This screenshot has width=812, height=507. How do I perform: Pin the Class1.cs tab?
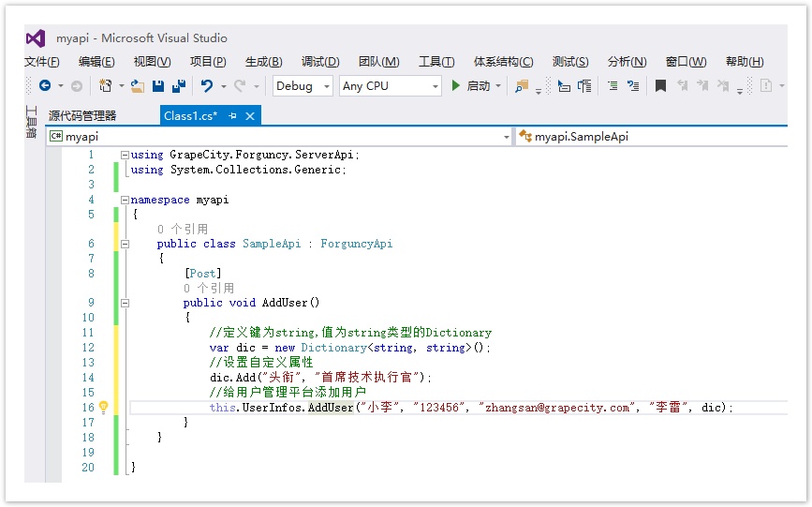pyautogui.click(x=232, y=116)
